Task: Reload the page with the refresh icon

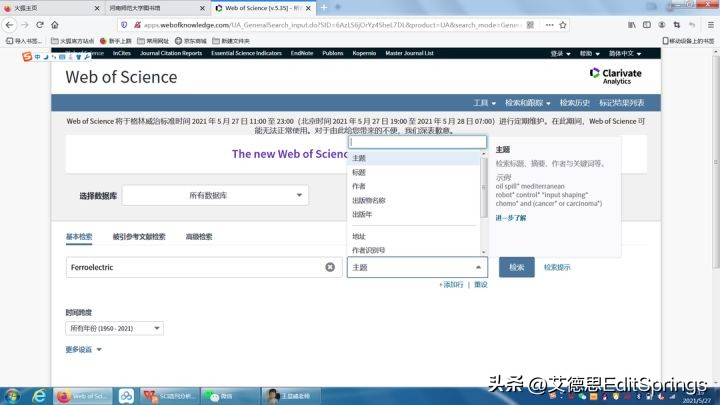Action: click(x=40, y=25)
